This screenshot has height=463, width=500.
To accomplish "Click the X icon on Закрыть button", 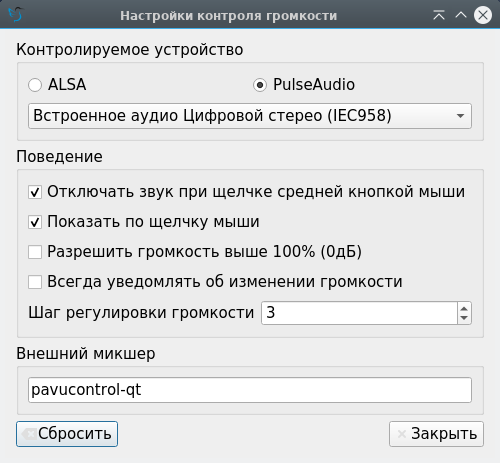I will (x=402, y=434).
